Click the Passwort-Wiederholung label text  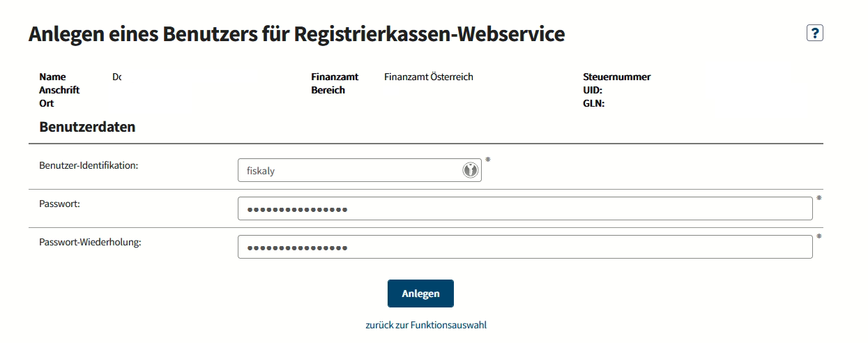(91, 242)
